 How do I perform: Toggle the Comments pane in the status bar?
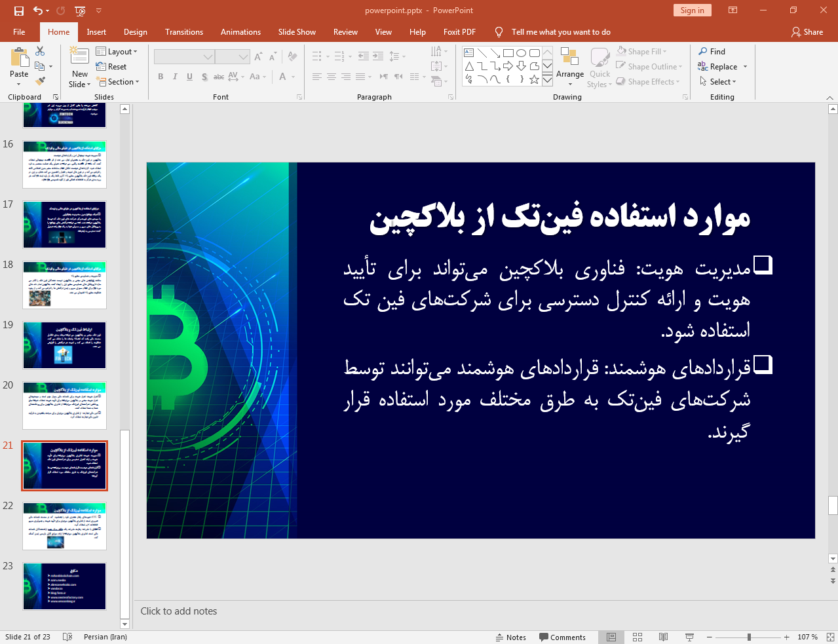(x=562, y=637)
